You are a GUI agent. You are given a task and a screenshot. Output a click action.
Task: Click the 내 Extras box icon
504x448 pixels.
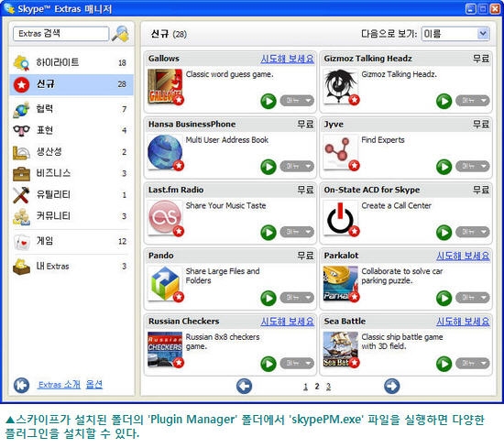point(21,267)
